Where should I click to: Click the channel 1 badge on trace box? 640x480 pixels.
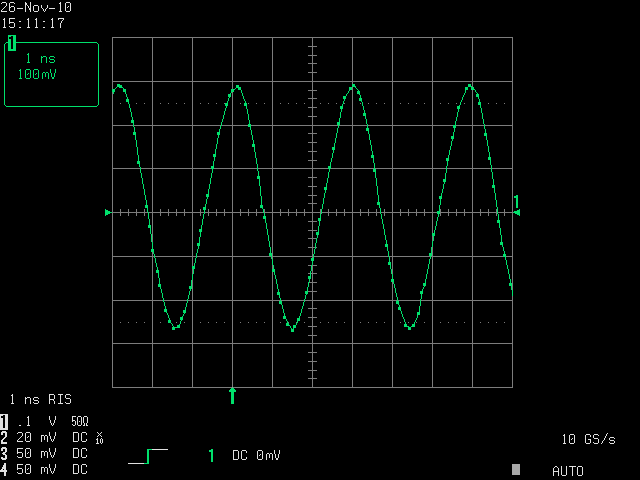click(x=12, y=43)
